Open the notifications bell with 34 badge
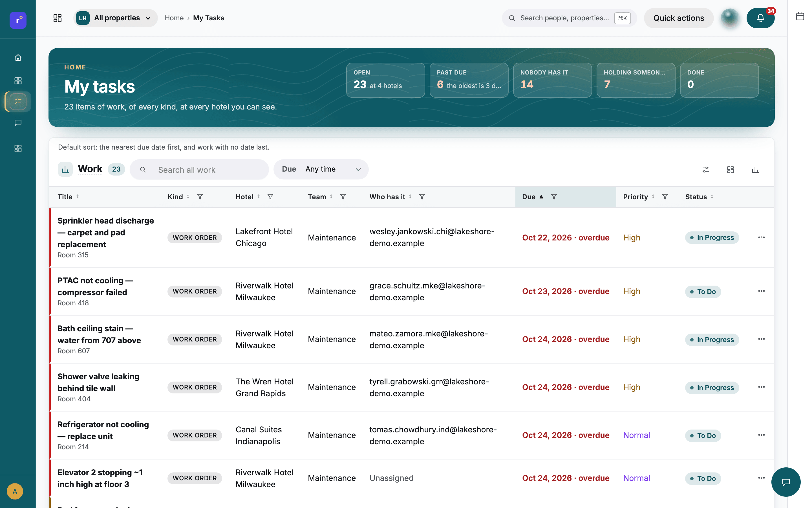The width and height of the screenshot is (812, 508). [x=760, y=18]
